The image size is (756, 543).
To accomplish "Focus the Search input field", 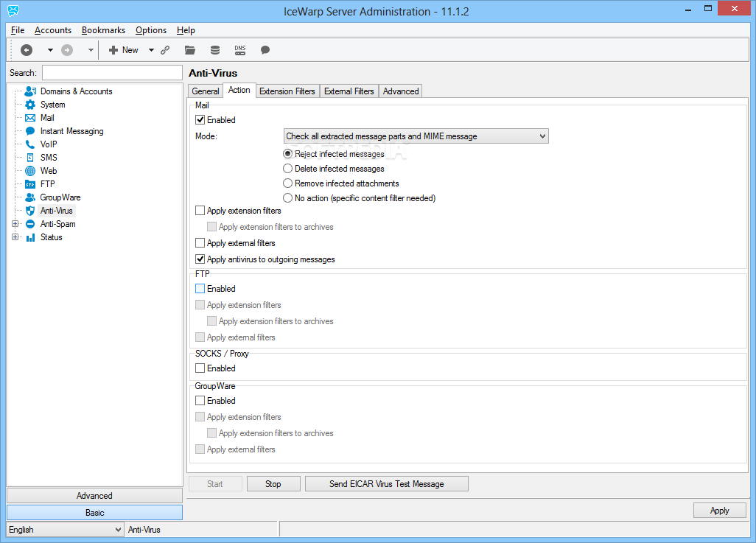I will click(x=112, y=73).
